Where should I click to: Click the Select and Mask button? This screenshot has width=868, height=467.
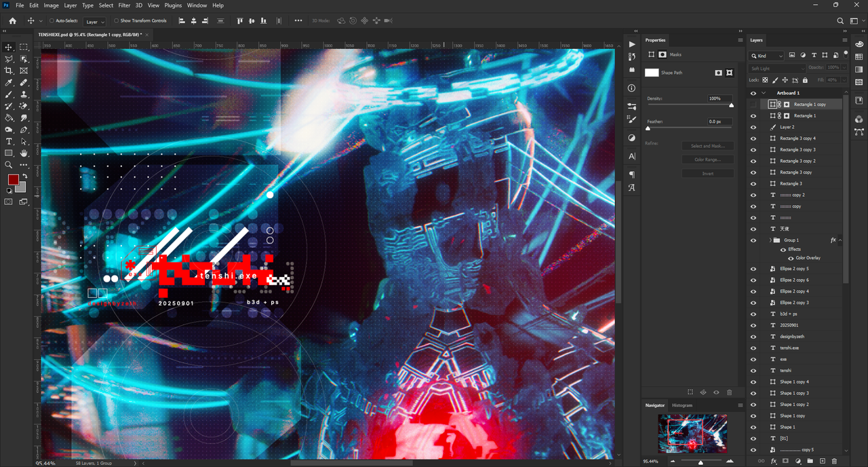coord(708,146)
